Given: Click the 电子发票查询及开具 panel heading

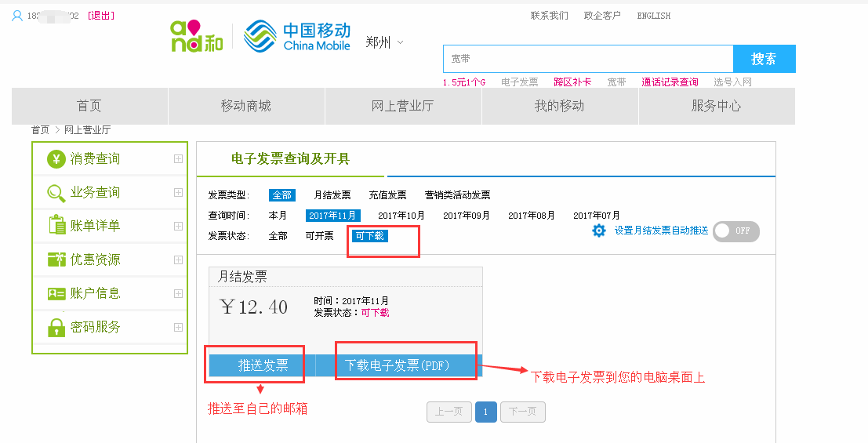Looking at the screenshot, I should (x=291, y=159).
